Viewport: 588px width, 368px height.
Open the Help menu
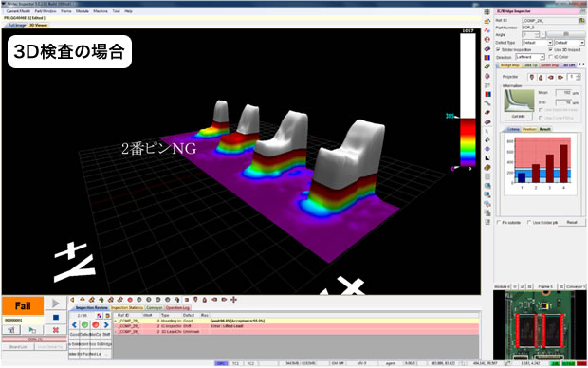tap(128, 11)
